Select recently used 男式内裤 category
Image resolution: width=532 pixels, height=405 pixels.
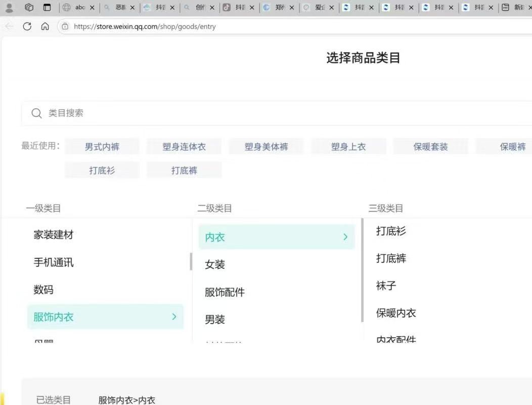[102, 147]
